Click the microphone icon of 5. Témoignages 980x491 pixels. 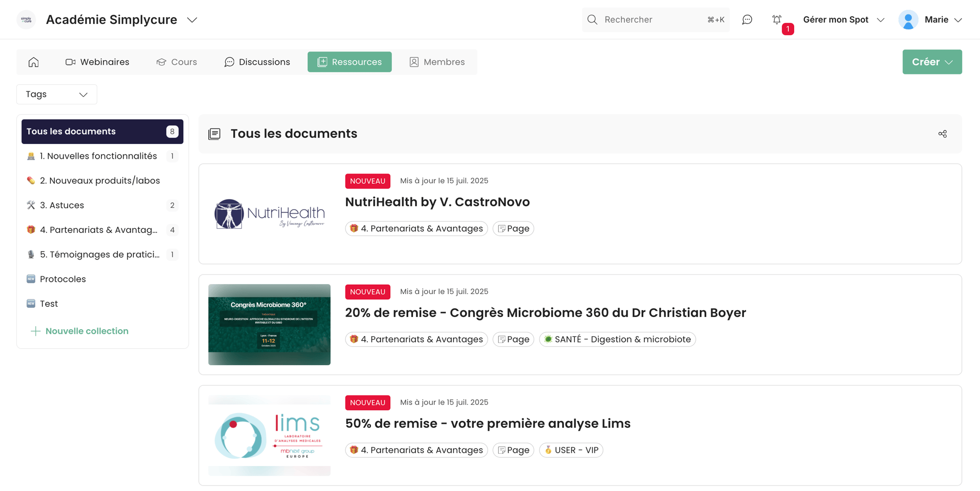[x=31, y=254]
